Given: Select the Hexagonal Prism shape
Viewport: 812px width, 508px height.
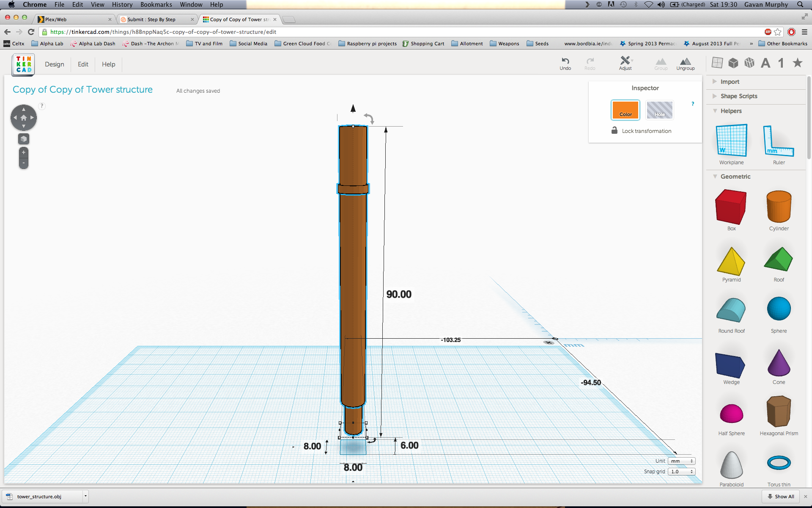Looking at the screenshot, I should coord(779,411).
